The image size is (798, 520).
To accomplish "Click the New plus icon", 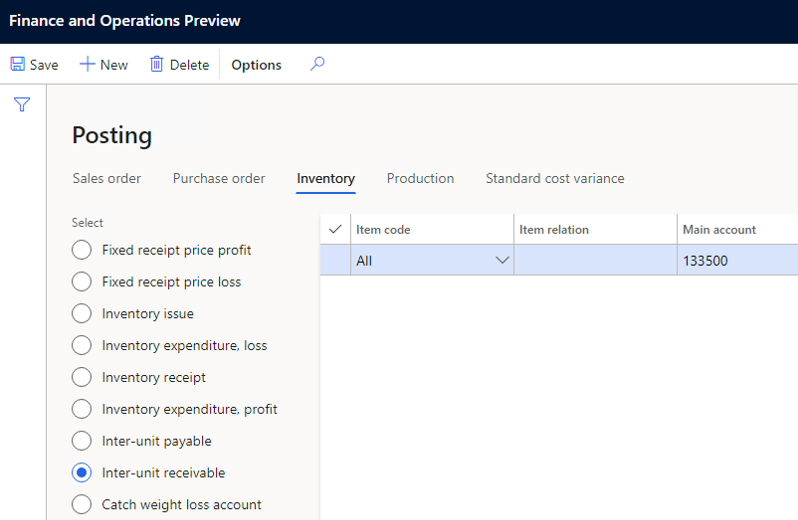I will (x=88, y=65).
